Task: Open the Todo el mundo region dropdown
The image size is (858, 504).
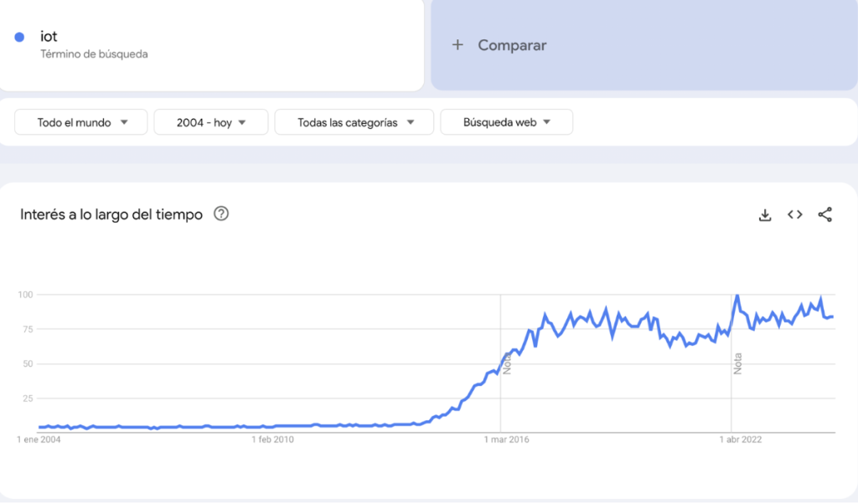Action: pyautogui.click(x=81, y=122)
